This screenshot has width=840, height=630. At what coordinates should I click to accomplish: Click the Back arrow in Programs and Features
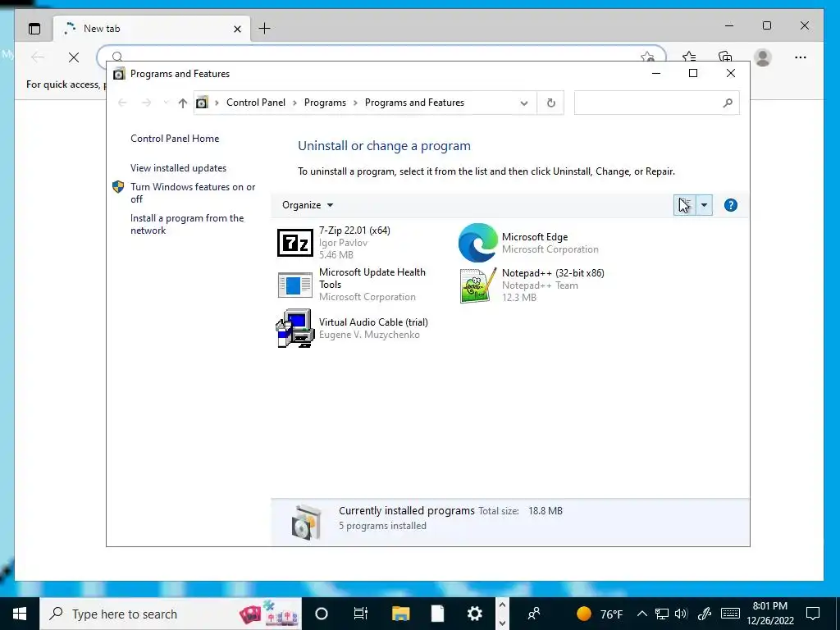click(x=122, y=103)
